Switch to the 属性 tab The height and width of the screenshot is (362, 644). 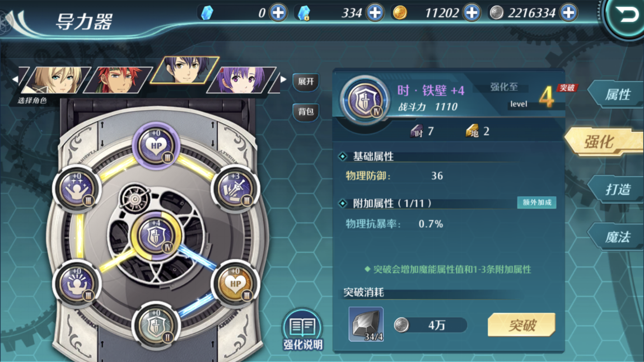point(617,95)
